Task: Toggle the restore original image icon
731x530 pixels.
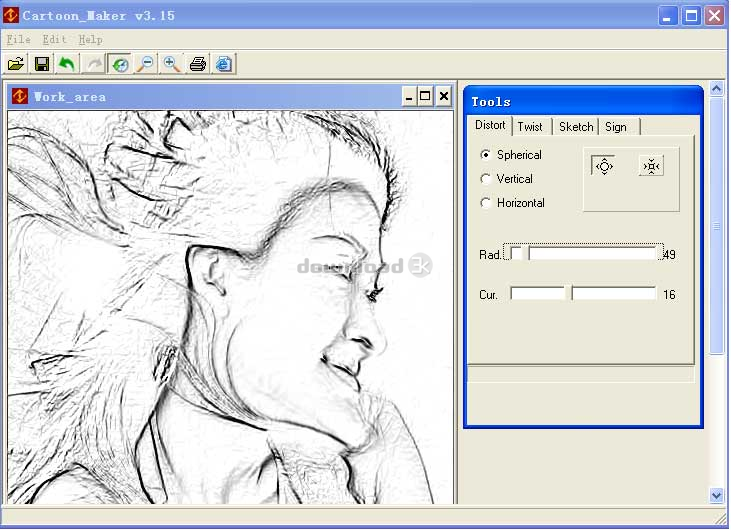Action: pyautogui.click(x=120, y=64)
